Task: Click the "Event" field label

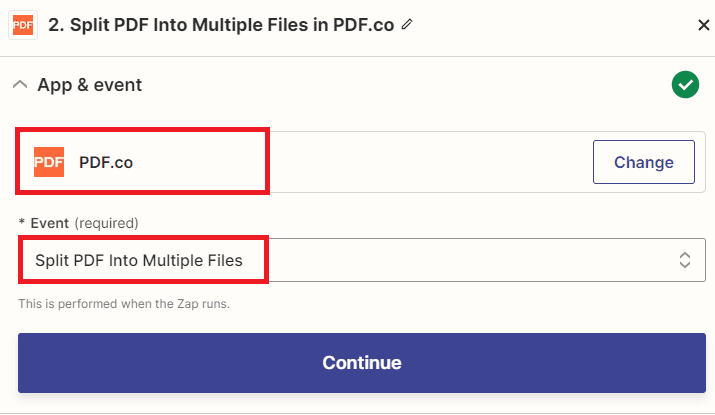Action: [49, 223]
